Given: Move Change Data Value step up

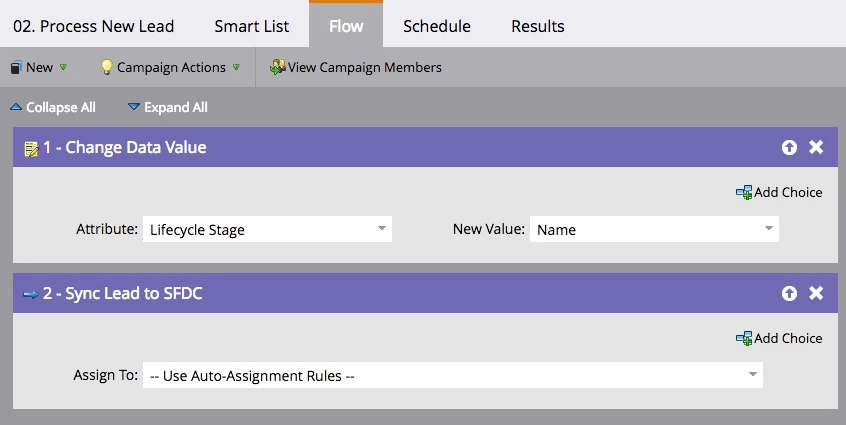Looking at the screenshot, I should click(790, 148).
